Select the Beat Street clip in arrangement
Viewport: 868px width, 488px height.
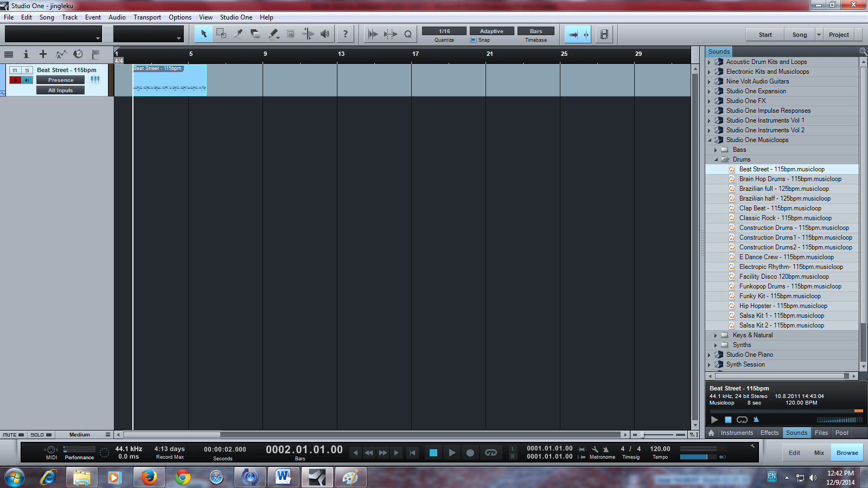[170, 80]
